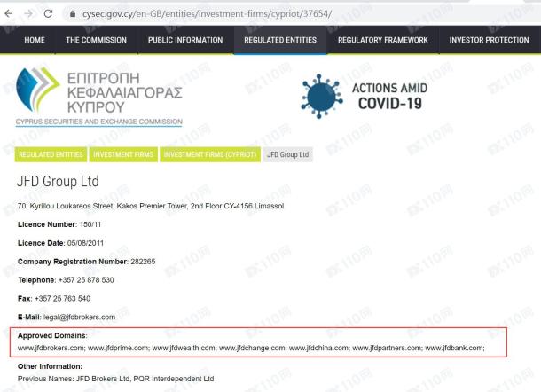Open REGULATED ENTITIES menu
The image size is (541, 392).
coord(280,40)
